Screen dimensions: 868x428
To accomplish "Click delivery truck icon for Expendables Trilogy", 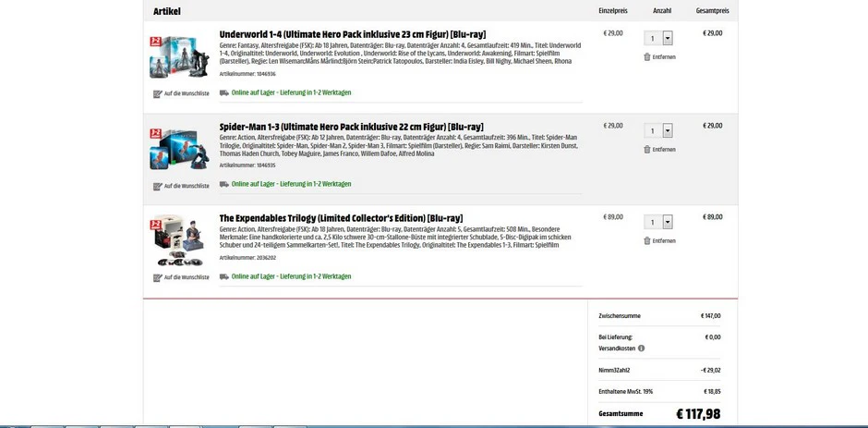I will (224, 276).
